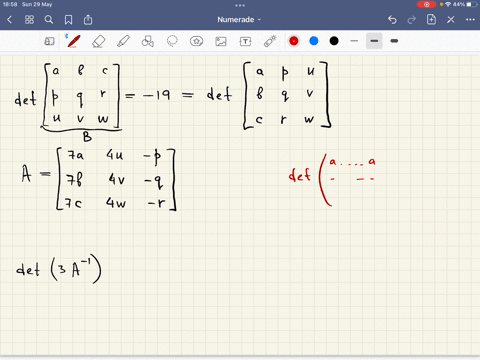Image resolution: width=480 pixels, height=360 pixels.
Task: Open the Elements star sticker tool
Action: coord(196,41)
